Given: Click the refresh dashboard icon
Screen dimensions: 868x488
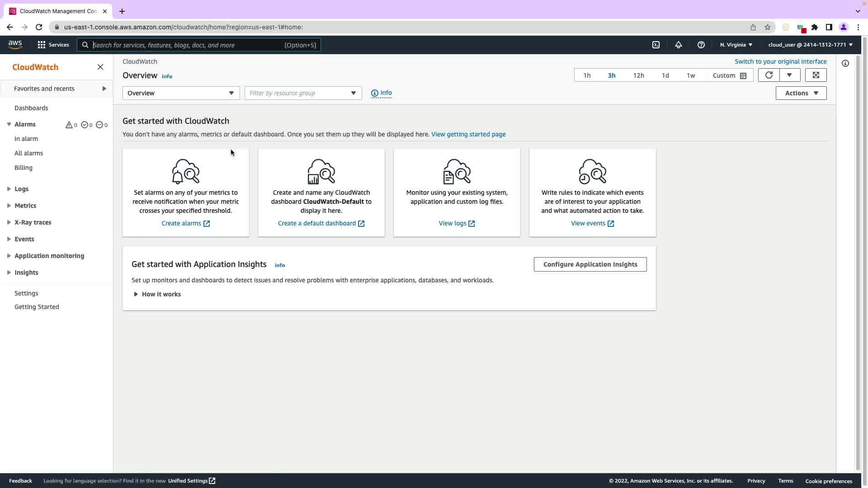Looking at the screenshot, I should point(769,75).
